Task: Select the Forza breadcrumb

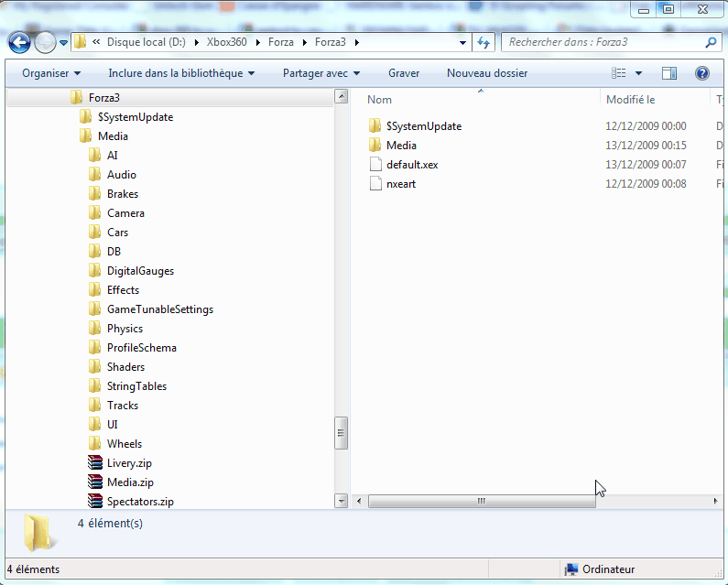Action: (x=281, y=42)
